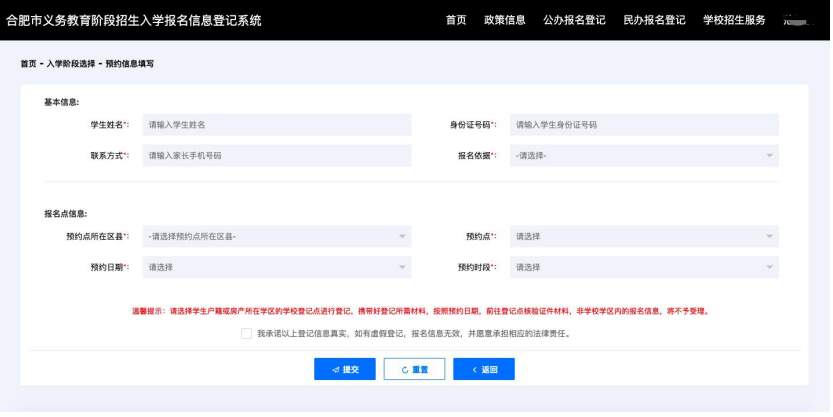Check the 我承诺以上登记信息真实 checkbox
This screenshot has height=417, width=833.
246,334
